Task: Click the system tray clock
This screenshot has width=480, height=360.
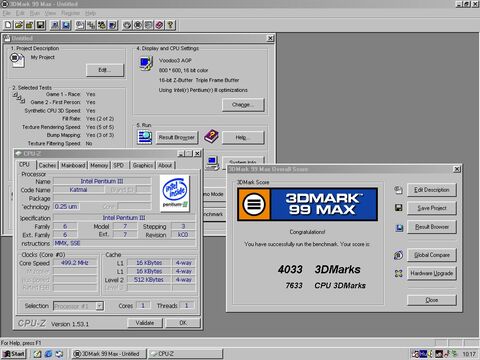Action: [x=469, y=354]
